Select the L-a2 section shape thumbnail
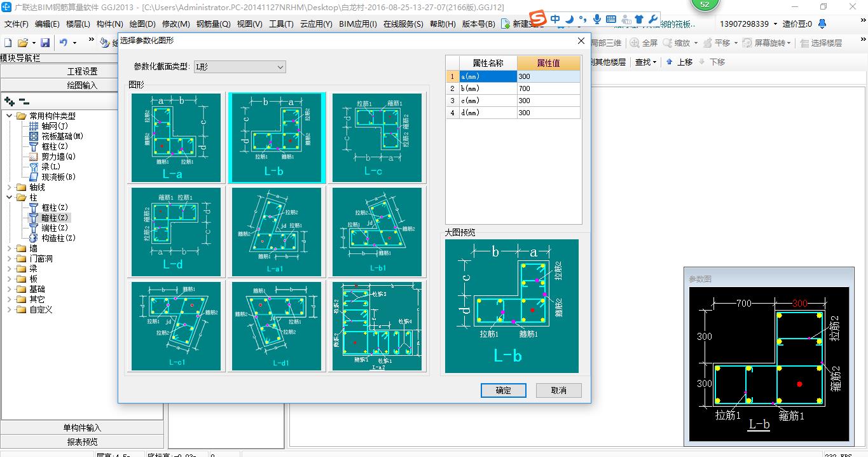Screen dimensions: 868x457 377,326
